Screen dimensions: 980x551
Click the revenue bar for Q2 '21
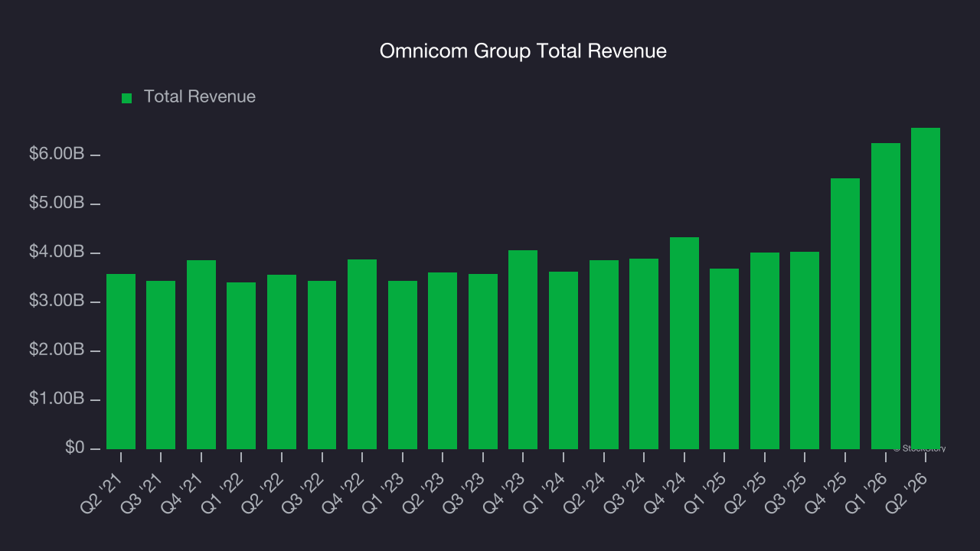(121, 361)
